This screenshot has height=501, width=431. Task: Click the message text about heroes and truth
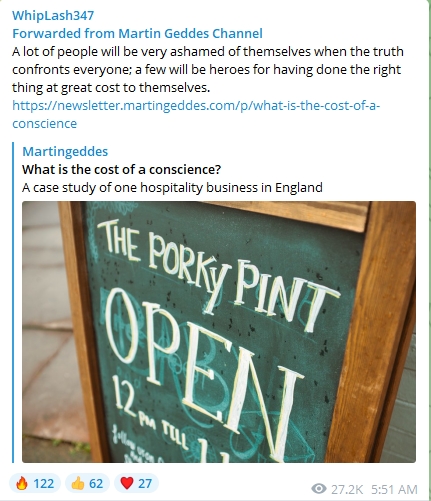[x=208, y=69]
